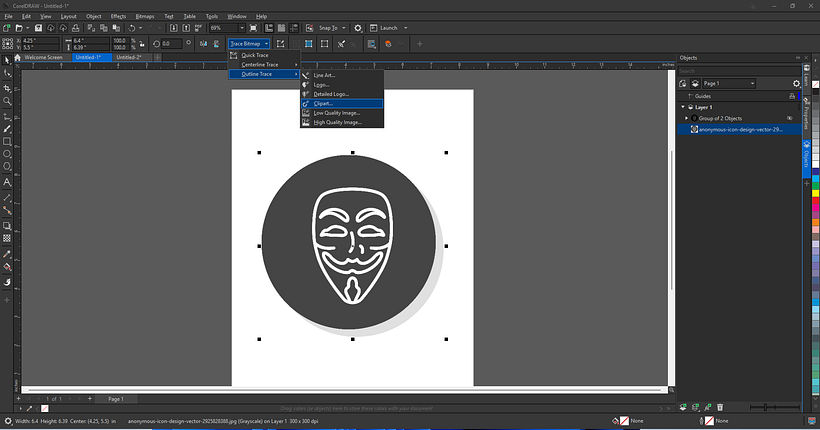Choose Clipart from Outline Trace submenu
This screenshot has height=430, width=820.
coord(325,103)
